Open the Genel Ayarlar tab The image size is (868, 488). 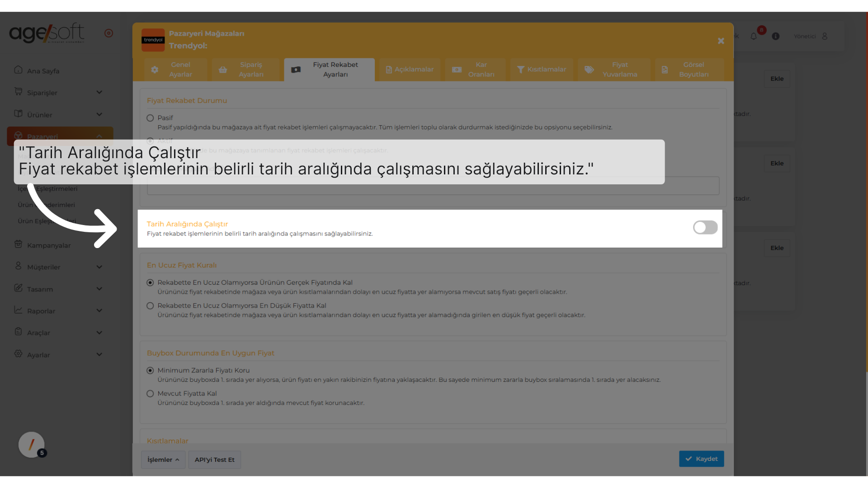(x=175, y=70)
